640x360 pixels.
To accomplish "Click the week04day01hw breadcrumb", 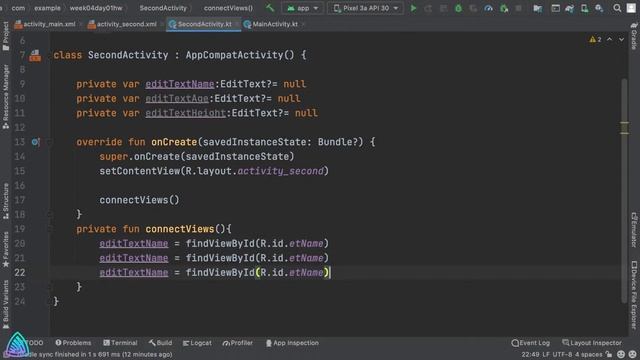I will click(x=96, y=8).
